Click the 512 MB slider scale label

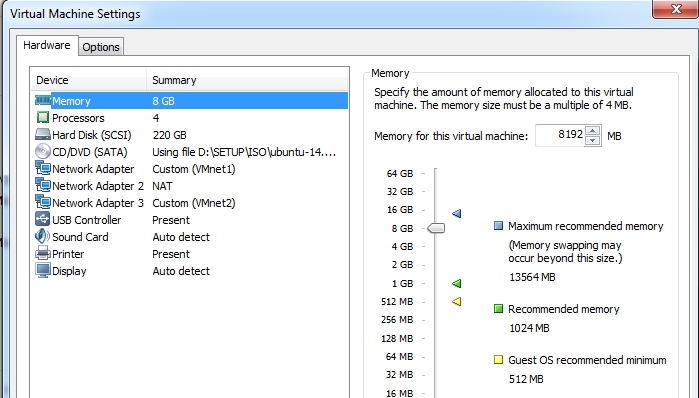397,302
